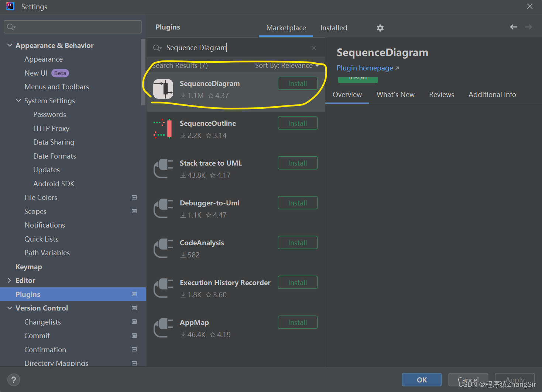This screenshot has width=542, height=392.
Task: Select New UI Beta settings item
Action: (47, 73)
